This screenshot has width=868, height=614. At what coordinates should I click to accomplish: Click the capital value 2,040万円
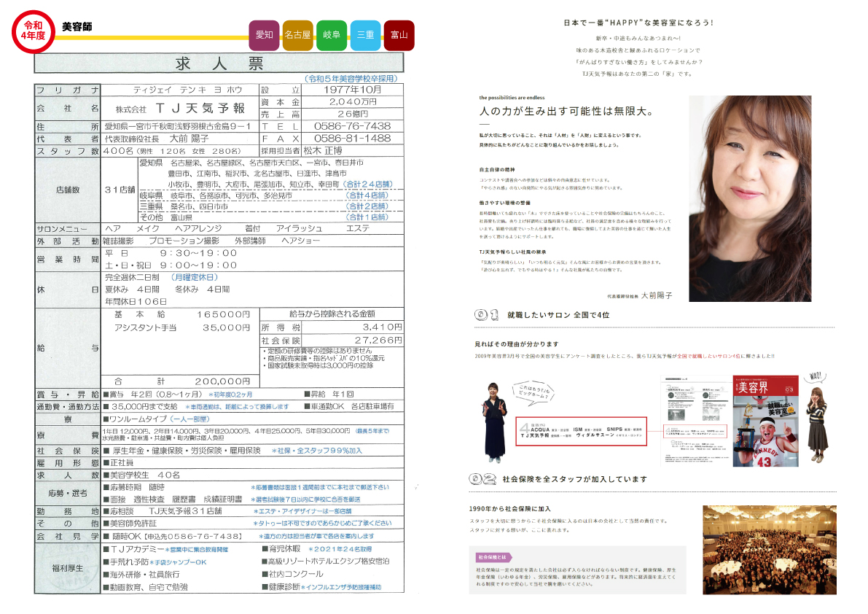353,102
